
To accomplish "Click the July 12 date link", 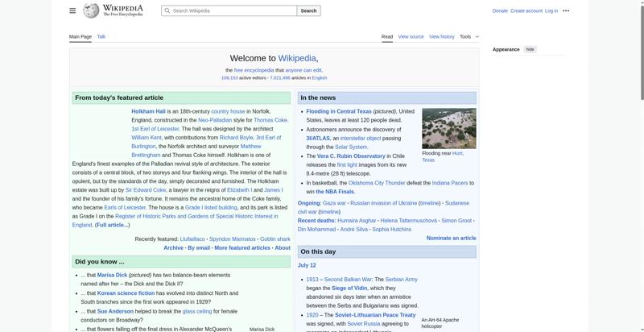I will click(307, 265).
